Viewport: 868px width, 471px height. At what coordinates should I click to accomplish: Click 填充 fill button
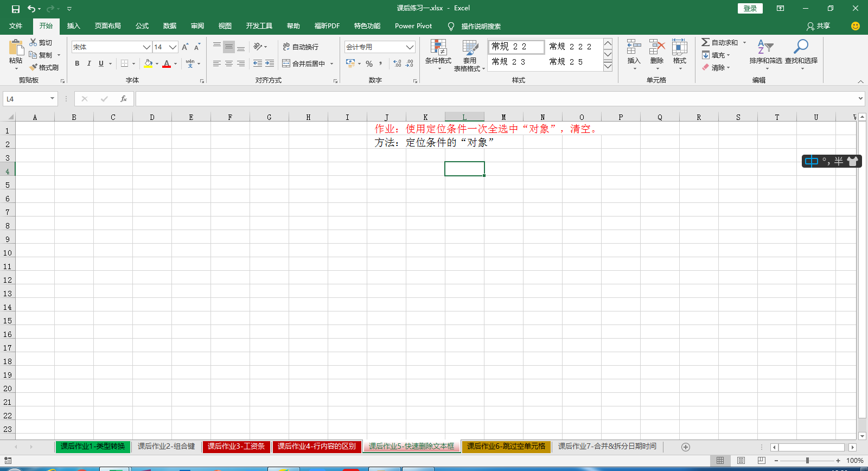tap(716, 55)
